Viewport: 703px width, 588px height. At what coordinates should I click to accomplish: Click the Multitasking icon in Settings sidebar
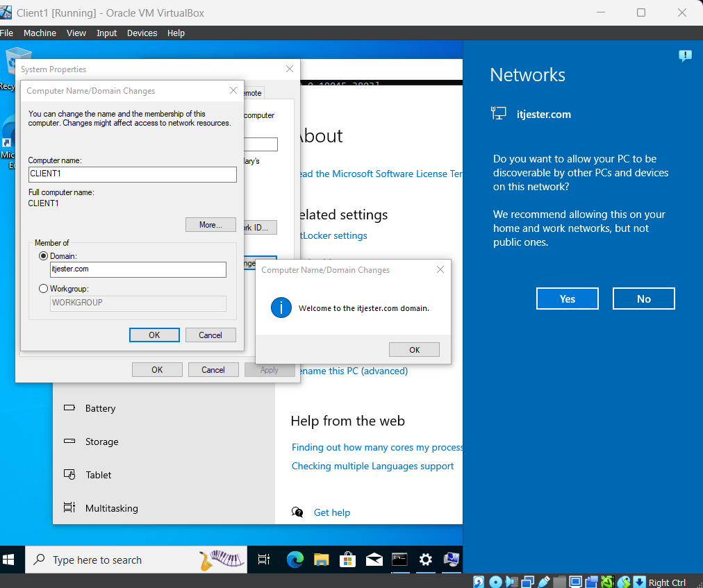coord(69,507)
